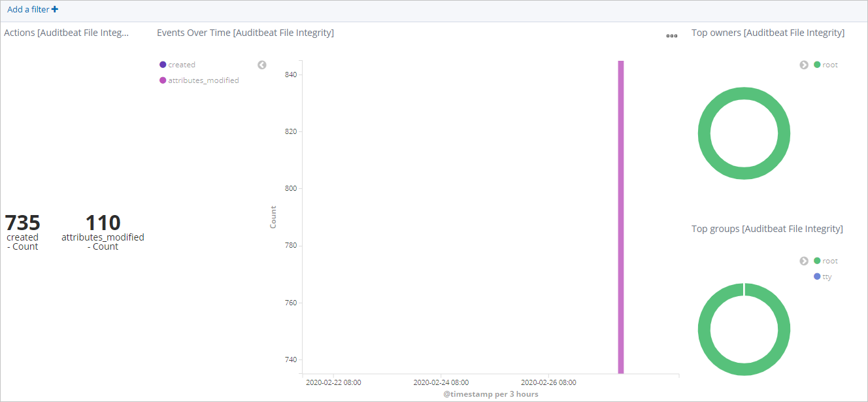
Task: Click the plus icon next to Add a filter
Action: [55, 9]
